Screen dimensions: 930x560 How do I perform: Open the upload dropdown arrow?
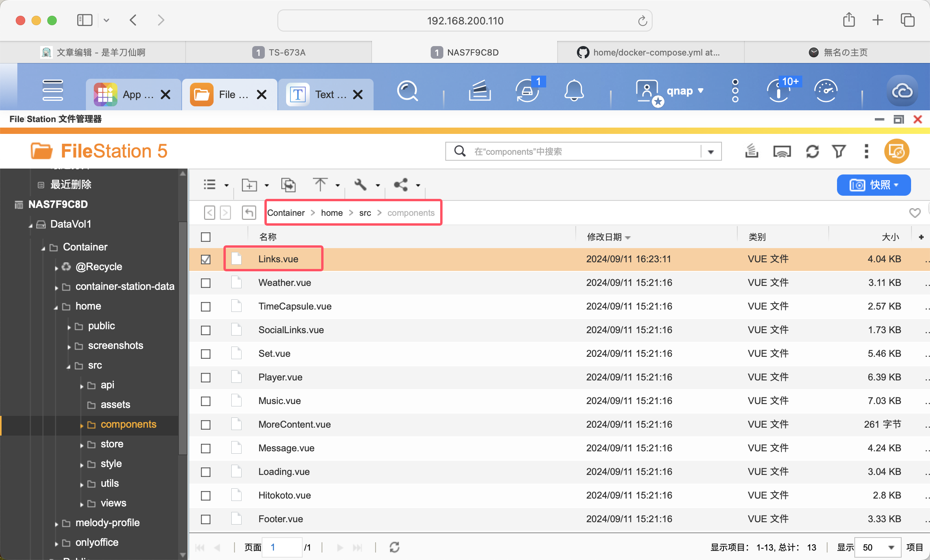(x=338, y=185)
